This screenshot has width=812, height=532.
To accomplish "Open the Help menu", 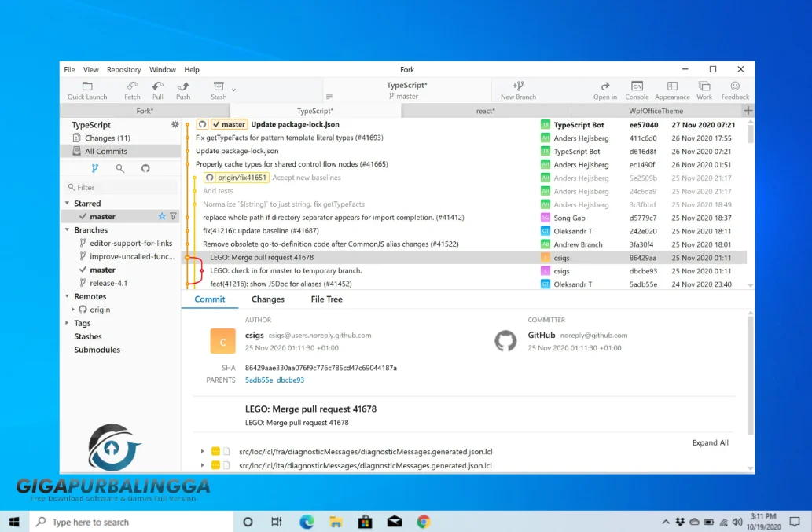I will (x=192, y=69).
